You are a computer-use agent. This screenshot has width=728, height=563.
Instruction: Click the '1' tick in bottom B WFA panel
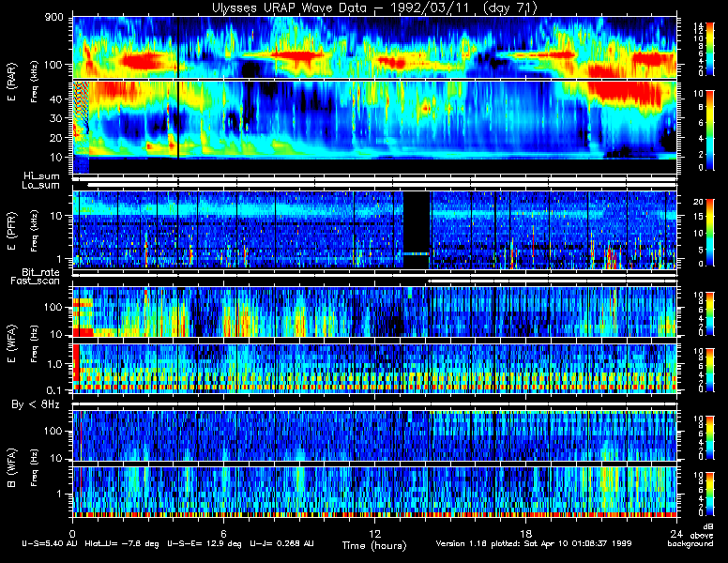59,494
